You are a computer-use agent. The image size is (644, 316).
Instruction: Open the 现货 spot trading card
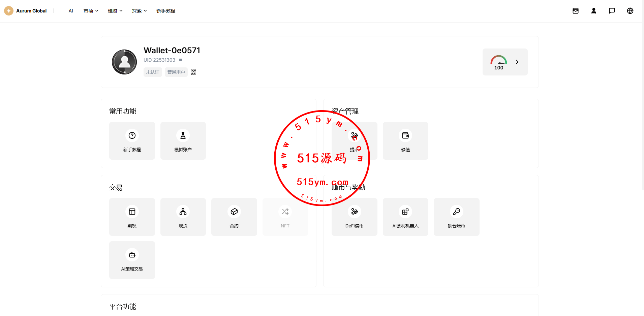[x=183, y=217]
